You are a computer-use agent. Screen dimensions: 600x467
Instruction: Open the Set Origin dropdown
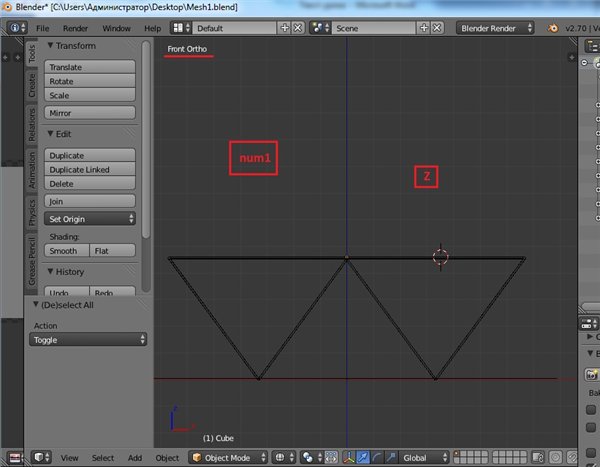pyautogui.click(x=90, y=218)
